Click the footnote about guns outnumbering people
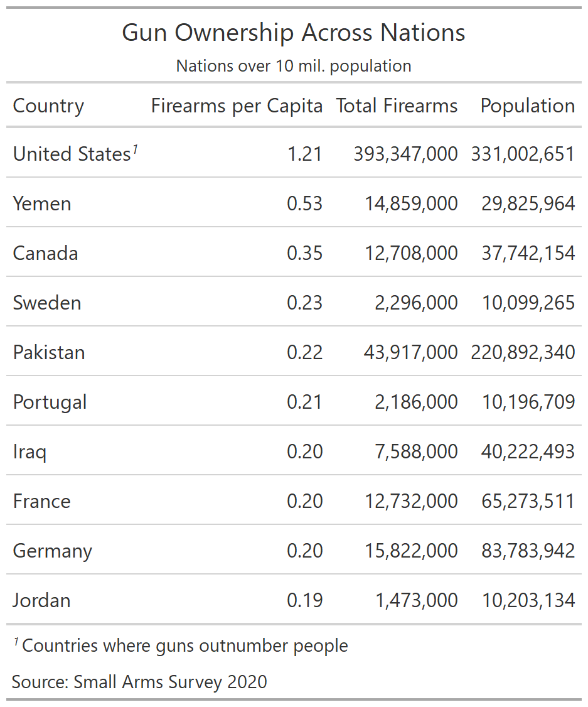 click(x=181, y=646)
